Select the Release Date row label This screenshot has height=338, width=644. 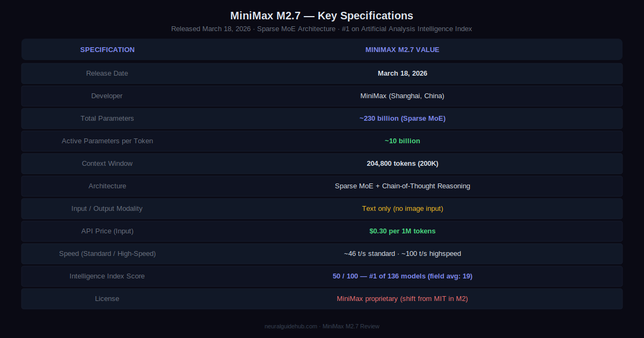click(107, 74)
